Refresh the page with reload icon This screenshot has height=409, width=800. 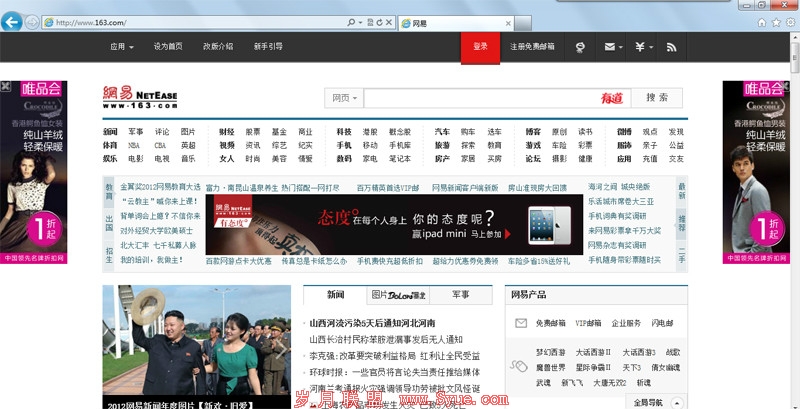(x=379, y=22)
